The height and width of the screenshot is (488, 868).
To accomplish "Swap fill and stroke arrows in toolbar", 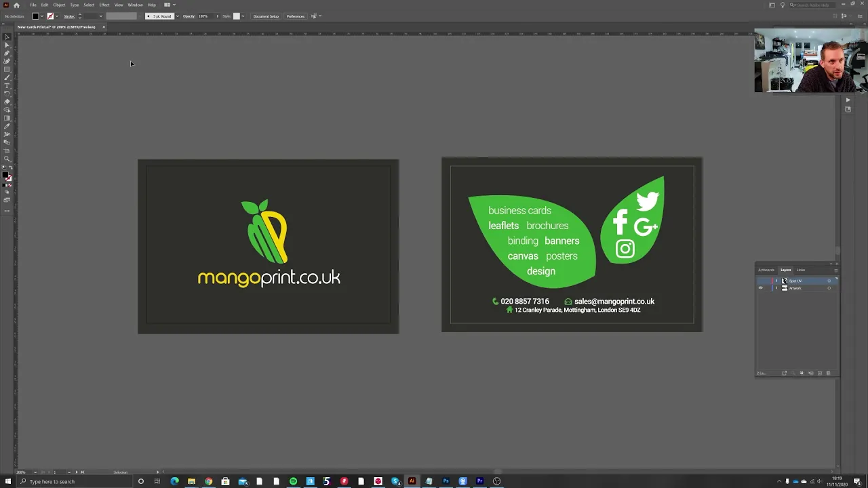I will (x=11, y=166).
